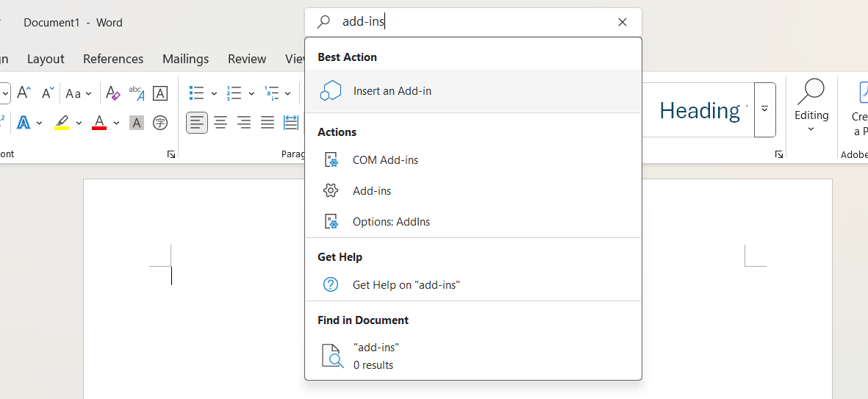Open the Change Case dropdown
Screen dimensions: 868x399
pyautogui.click(x=78, y=93)
